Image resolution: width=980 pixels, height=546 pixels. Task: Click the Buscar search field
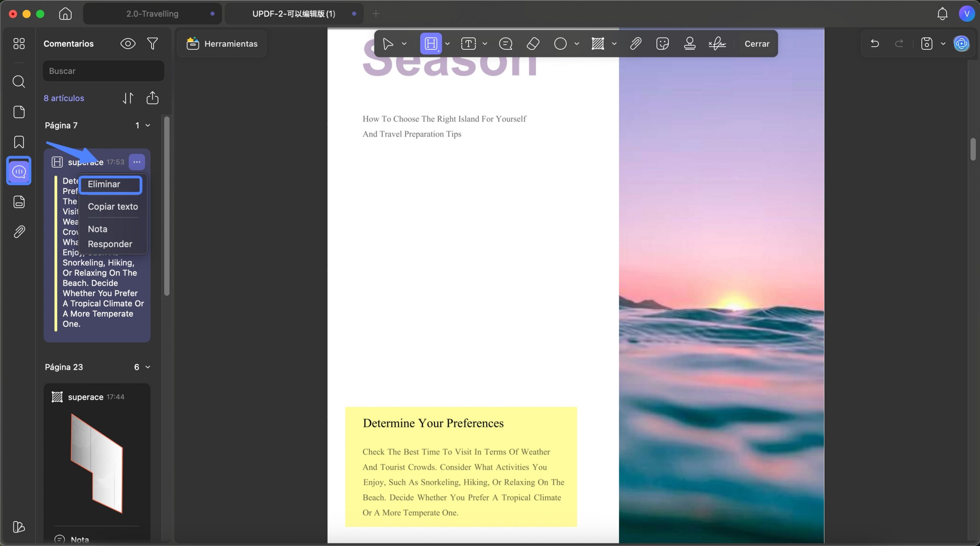coord(103,71)
